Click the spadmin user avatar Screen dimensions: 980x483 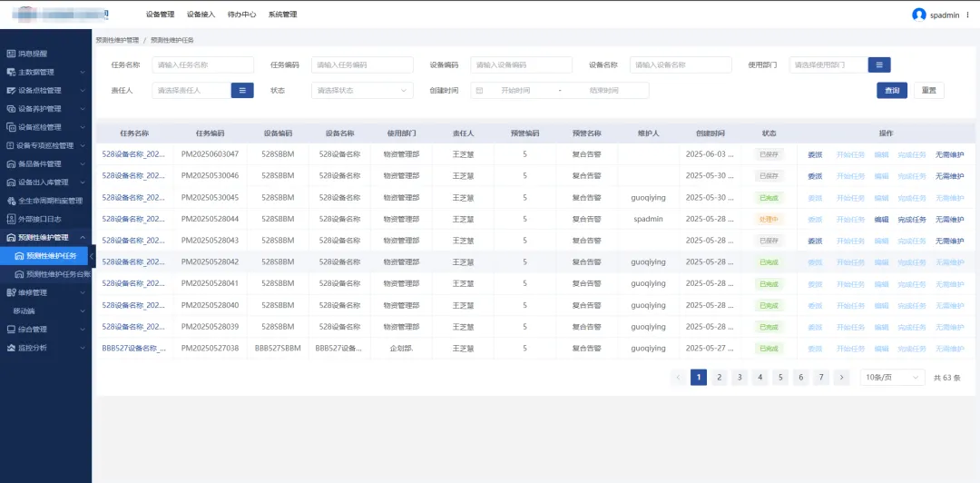[918, 15]
